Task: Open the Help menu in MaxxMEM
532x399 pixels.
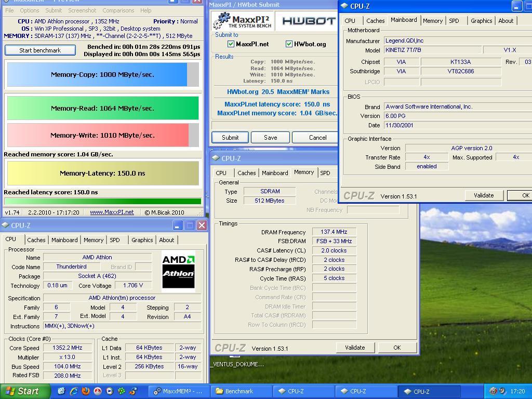Action: [x=146, y=10]
